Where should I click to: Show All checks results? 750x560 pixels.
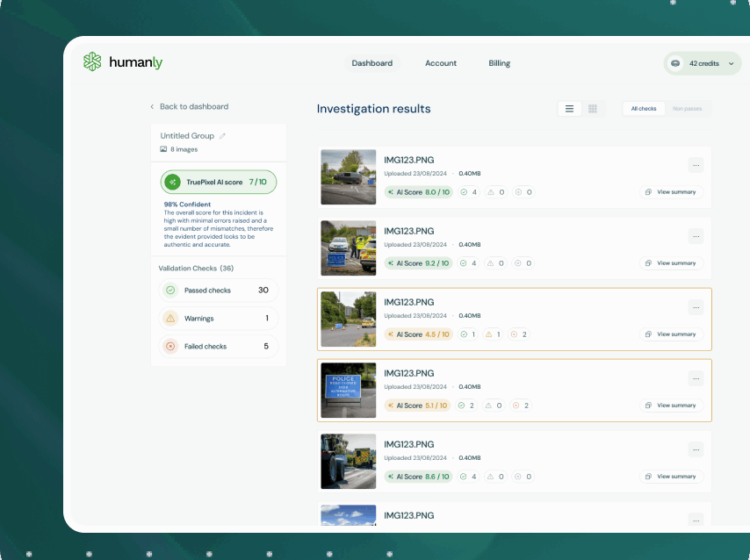[x=644, y=109]
